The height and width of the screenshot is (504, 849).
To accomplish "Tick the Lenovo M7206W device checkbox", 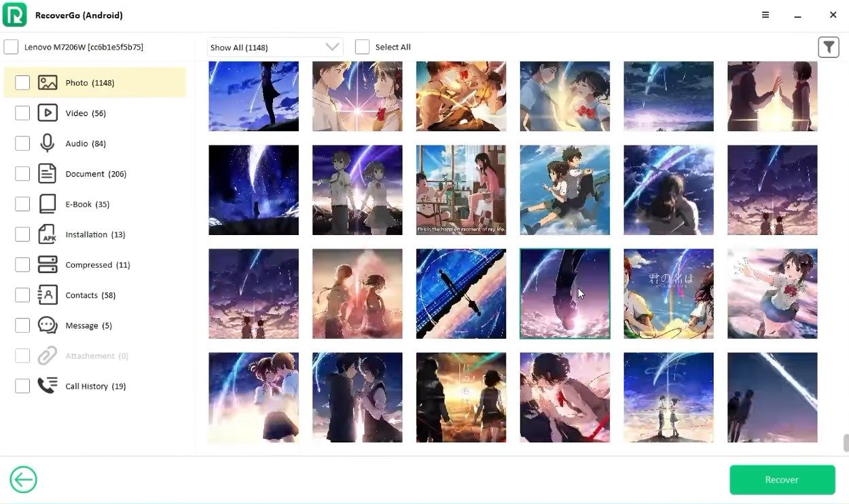I will [x=11, y=47].
